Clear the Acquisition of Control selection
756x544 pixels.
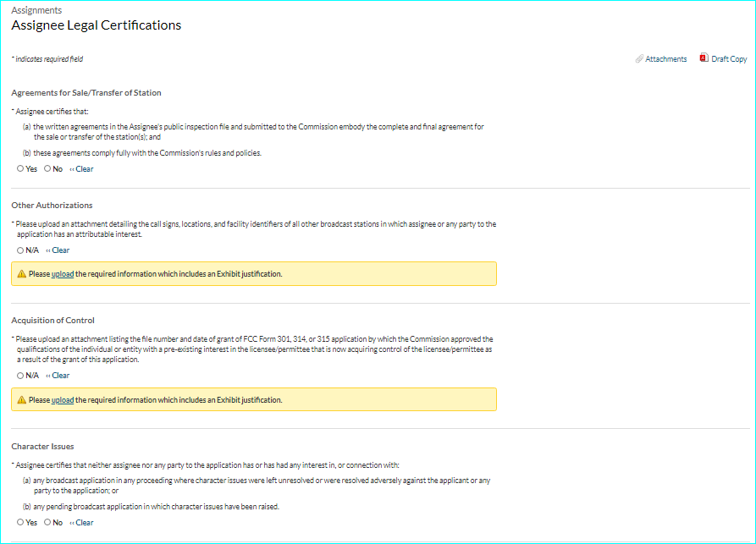click(58, 376)
